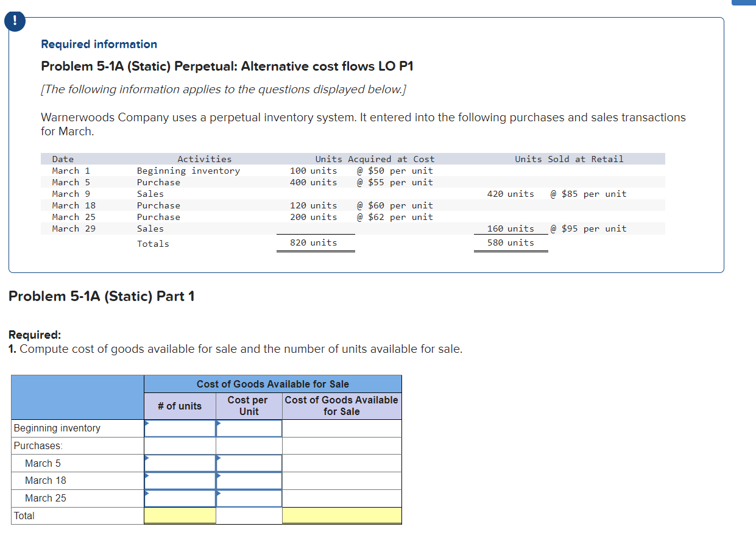
Task: Click the March 18 Cost per Unit input box
Action: click(249, 480)
